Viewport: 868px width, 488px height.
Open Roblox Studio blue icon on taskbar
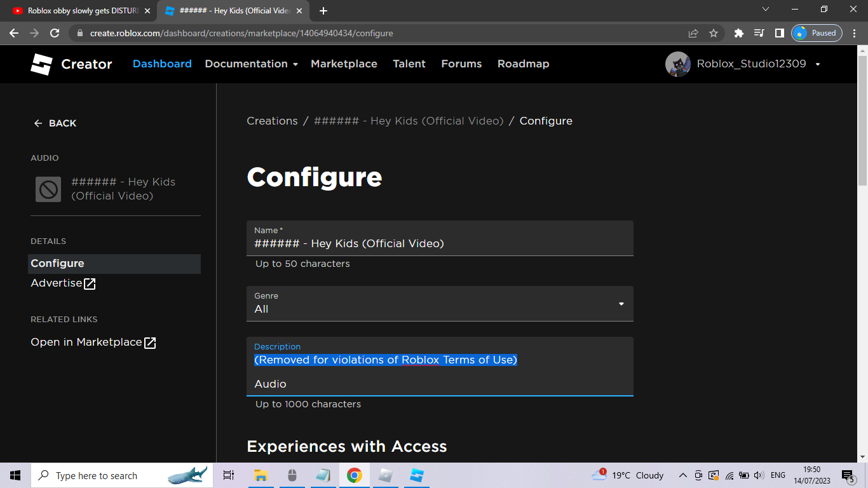coord(417,475)
